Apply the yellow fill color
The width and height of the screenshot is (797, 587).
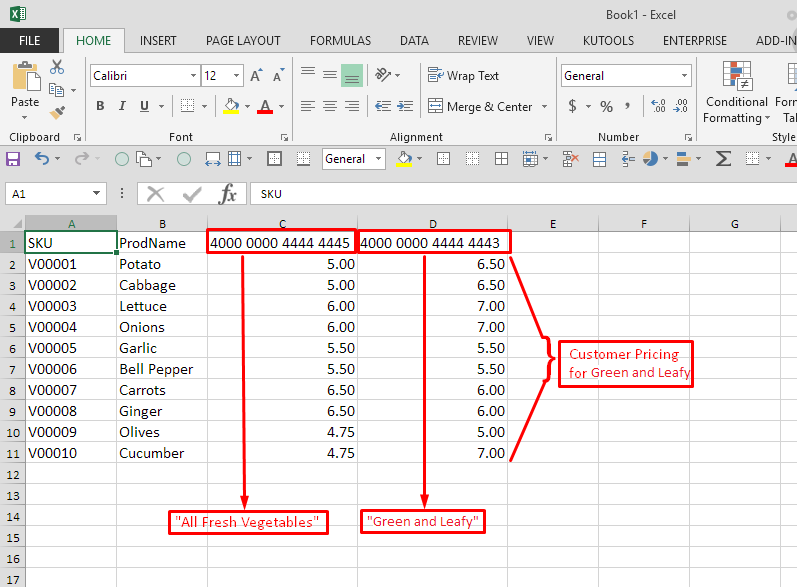[231, 106]
